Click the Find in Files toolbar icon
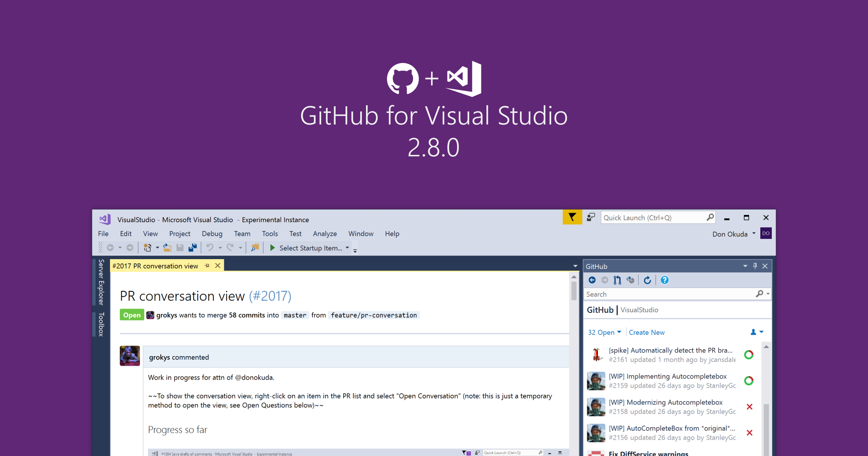The height and width of the screenshot is (456, 868). 255,248
